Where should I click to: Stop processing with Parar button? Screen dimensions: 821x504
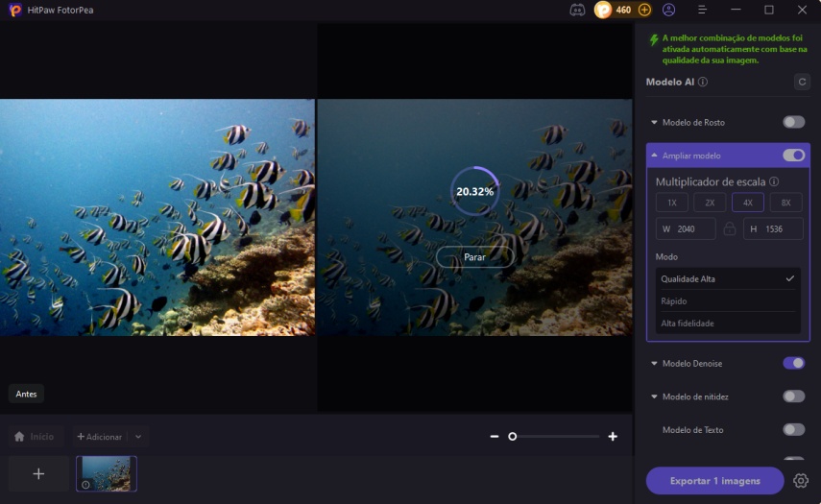[x=475, y=257]
